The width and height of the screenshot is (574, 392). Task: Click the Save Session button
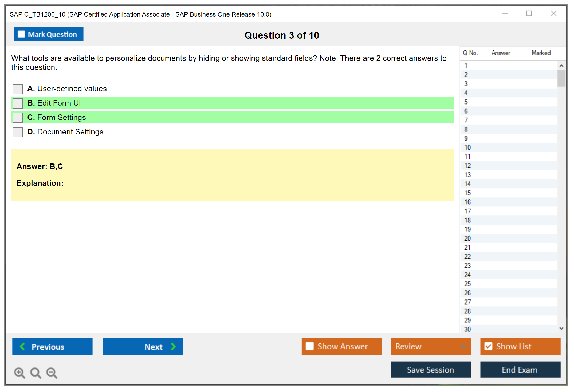tap(431, 370)
